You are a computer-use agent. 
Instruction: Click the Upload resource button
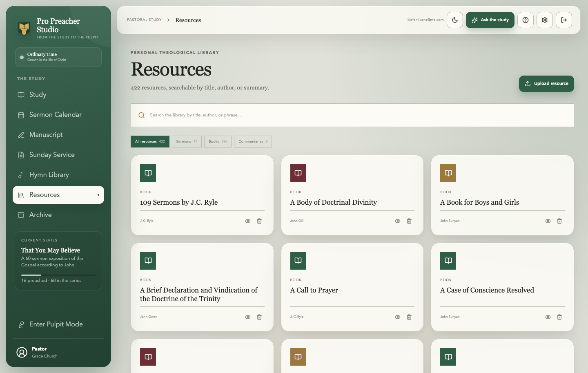546,84
